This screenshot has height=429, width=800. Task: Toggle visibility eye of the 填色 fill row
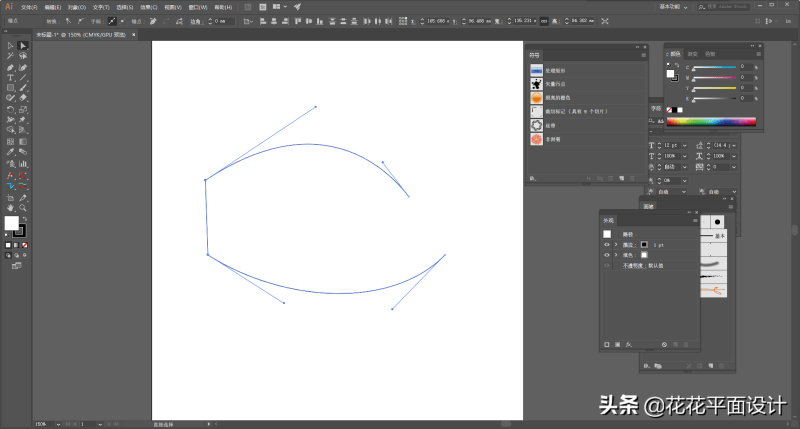click(x=606, y=255)
